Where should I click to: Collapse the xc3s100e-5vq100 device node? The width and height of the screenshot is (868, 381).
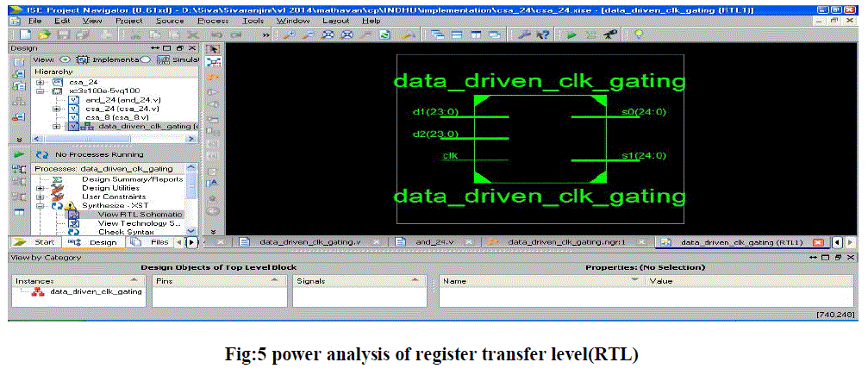(41, 91)
